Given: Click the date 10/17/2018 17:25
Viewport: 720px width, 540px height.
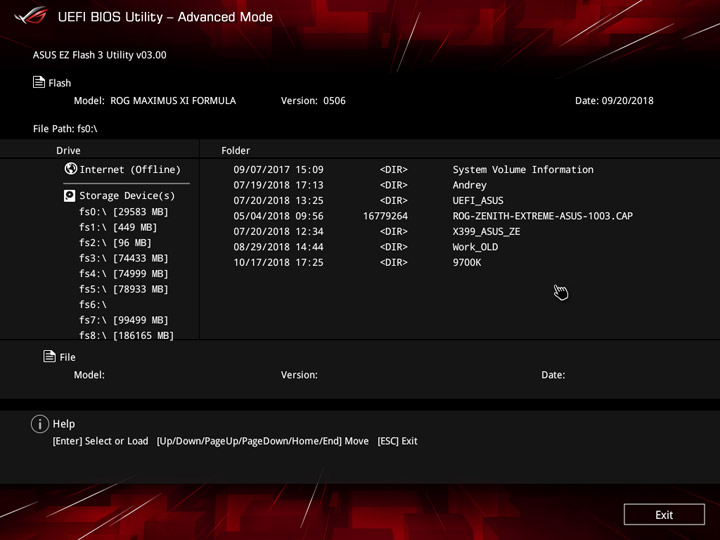Looking at the screenshot, I should [x=278, y=262].
